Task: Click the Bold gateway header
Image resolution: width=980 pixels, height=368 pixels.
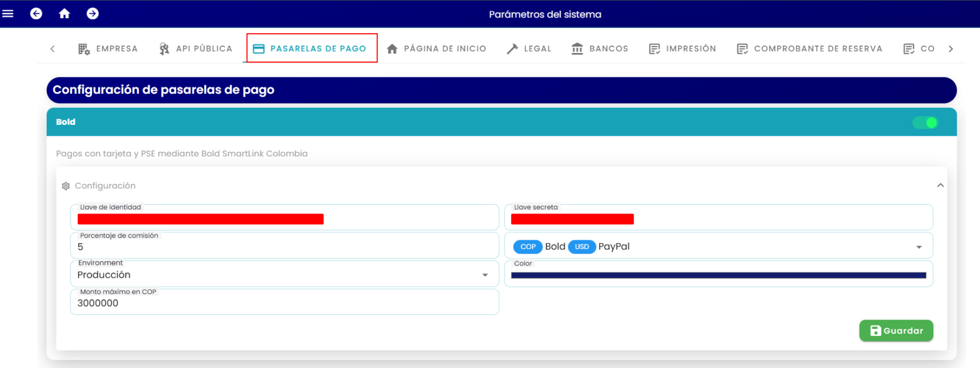Action: [x=502, y=122]
